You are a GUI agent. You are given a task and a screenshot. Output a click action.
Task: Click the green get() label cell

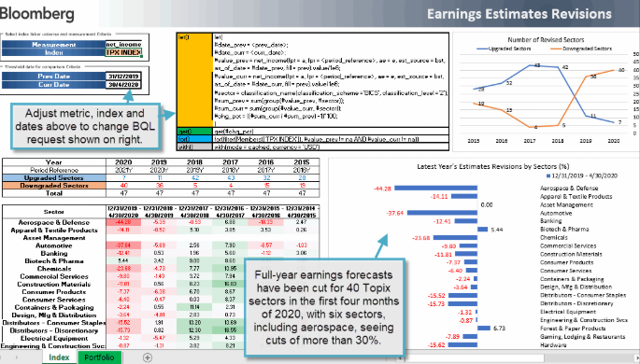[x=194, y=132]
